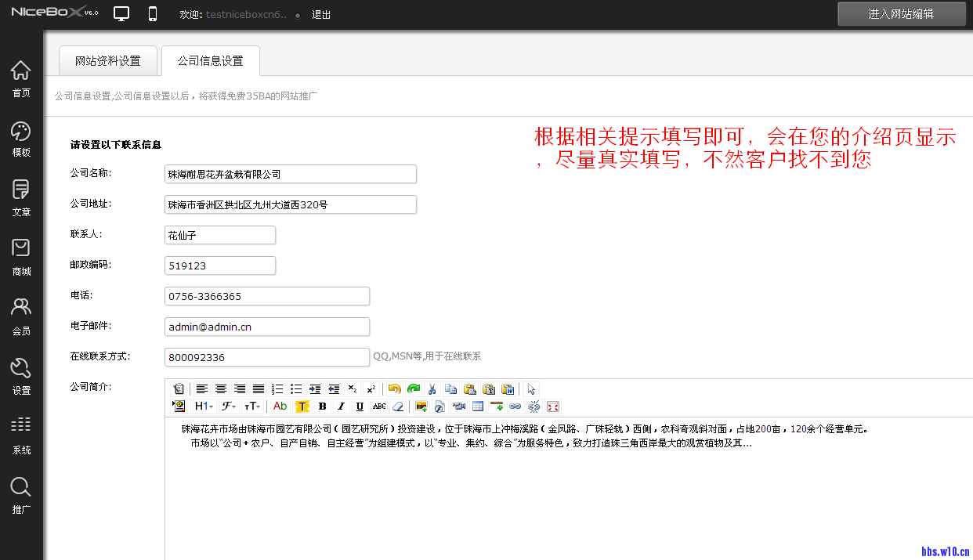Open the font color picker (Ab icon)
Image resolution: width=973 pixels, height=560 pixels.
pos(279,406)
